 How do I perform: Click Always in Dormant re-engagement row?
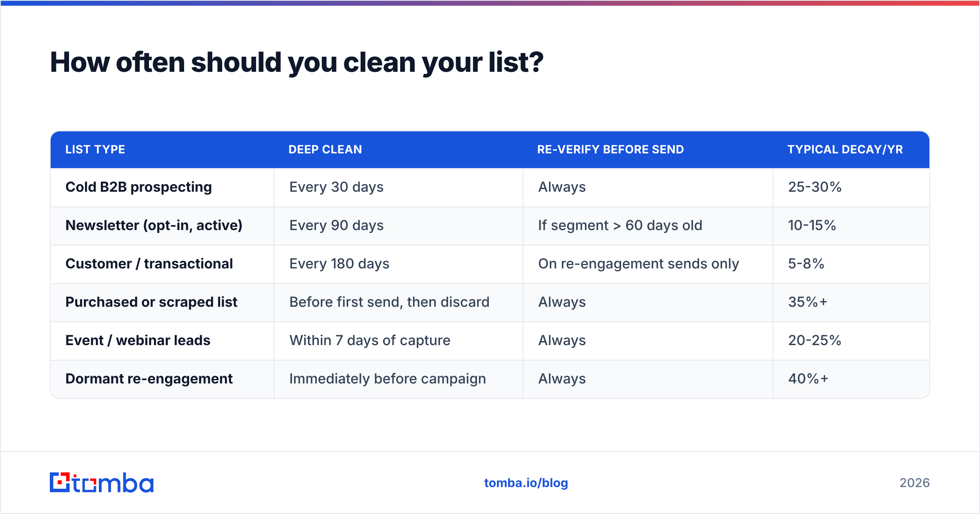click(562, 379)
